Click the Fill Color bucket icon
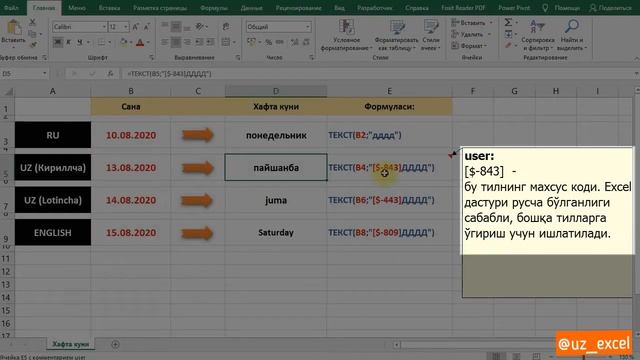The height and width of the screenshot is (360, 640). (124, 42)
